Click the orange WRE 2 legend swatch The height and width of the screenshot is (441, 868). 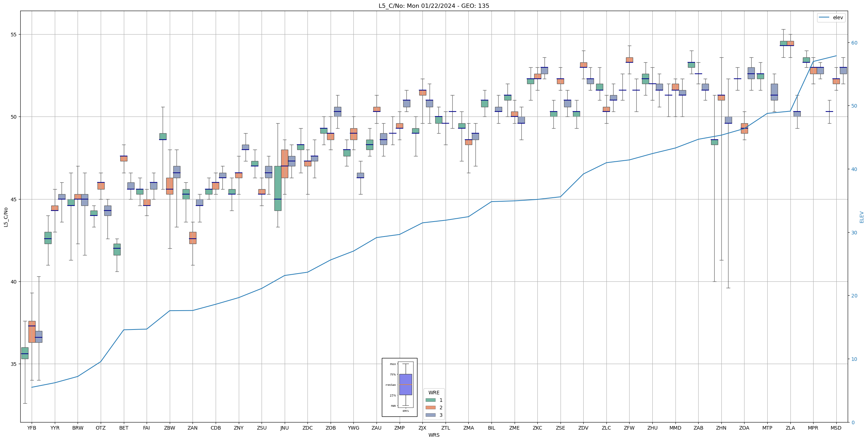(x=430, y=408)
